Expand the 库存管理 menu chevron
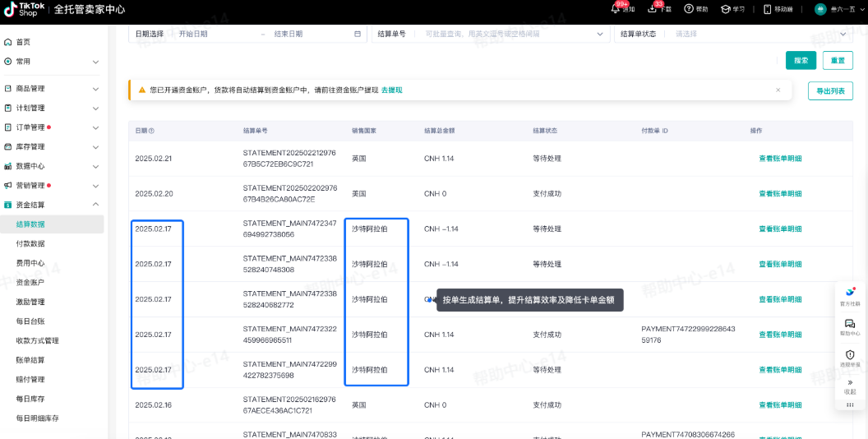Image resolution: width=868 pixels, height=439 pixels. coord(95,146)
